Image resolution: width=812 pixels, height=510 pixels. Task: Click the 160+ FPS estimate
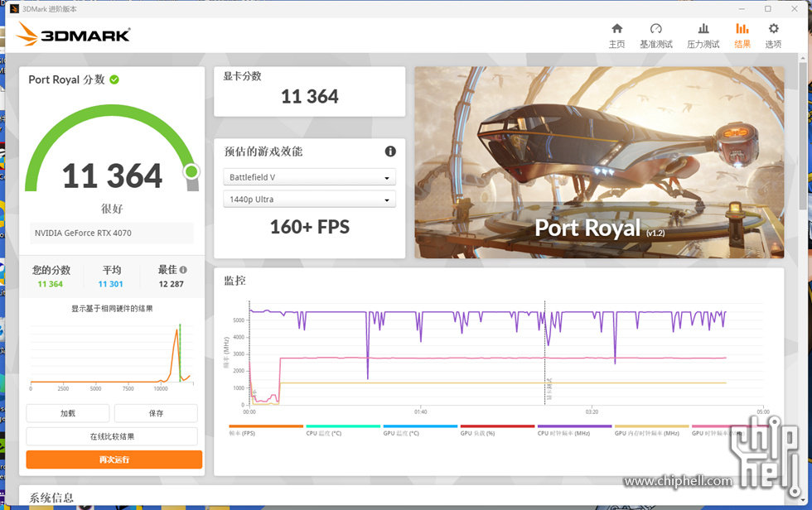click(x=310, y=227)
